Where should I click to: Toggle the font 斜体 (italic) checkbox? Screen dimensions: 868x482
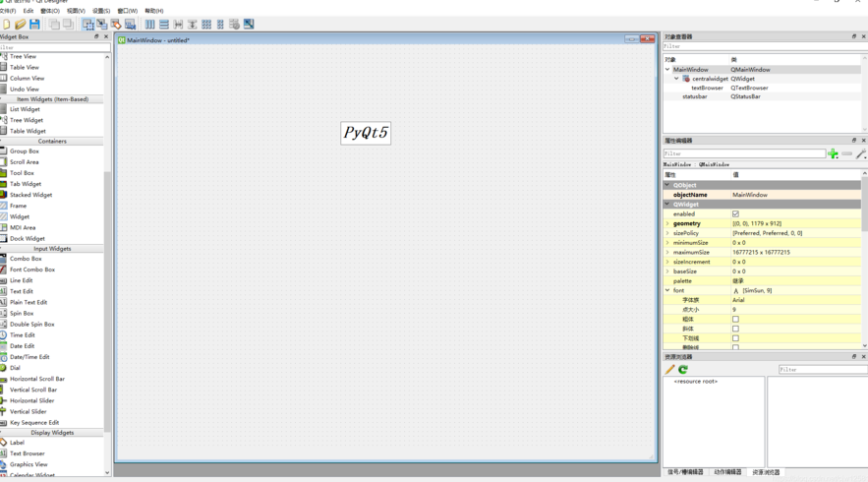pos(735,329)
